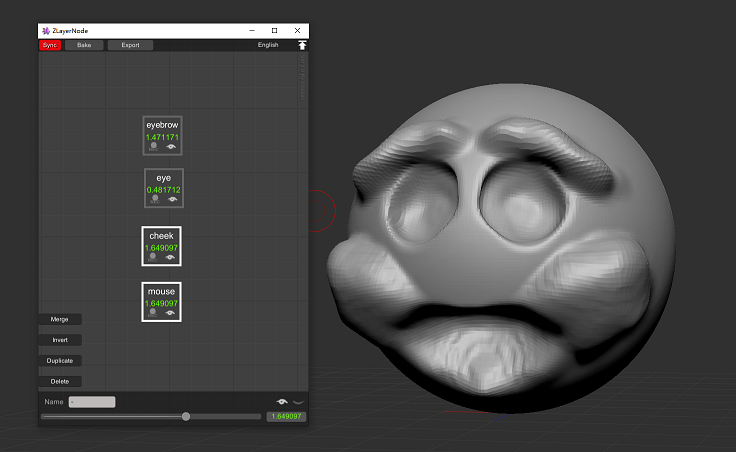
Task: Click the always-on-top arrow icon
Action: click(302, 45)
